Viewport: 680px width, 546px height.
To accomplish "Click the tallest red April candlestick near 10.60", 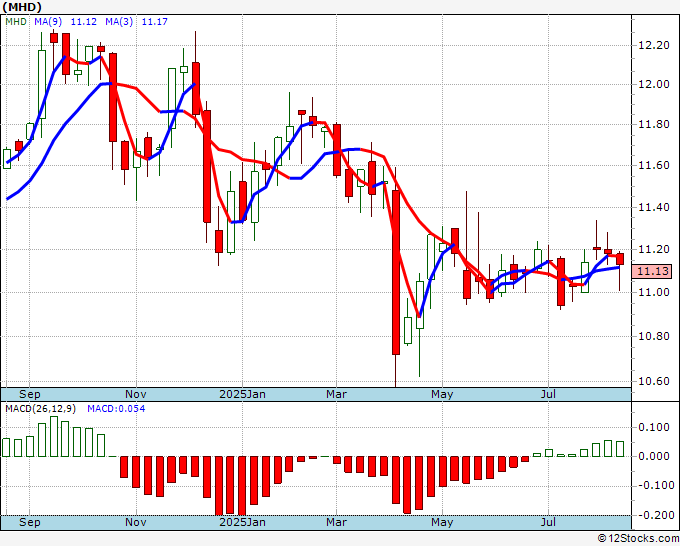I will point(396,272).
